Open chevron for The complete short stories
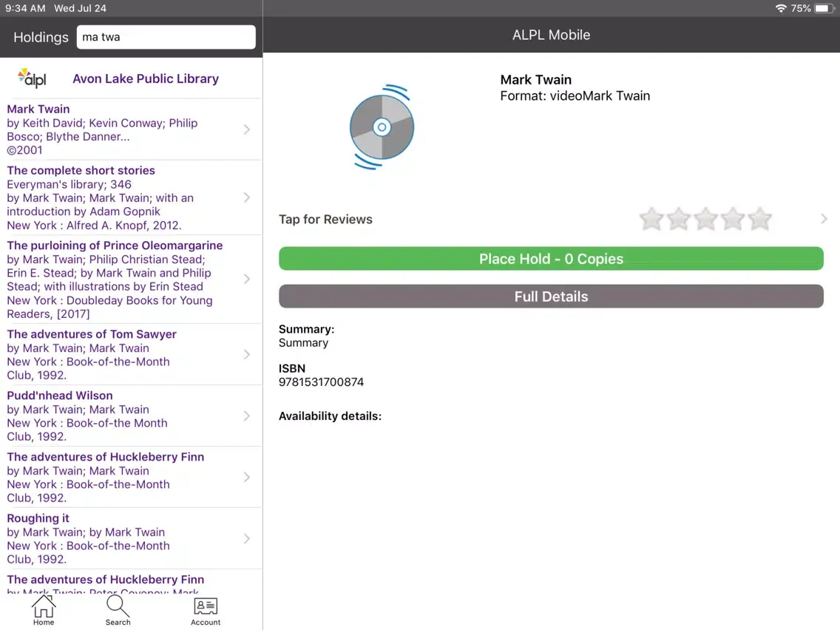Image resolution: width=840 pixels, height=630 pixels. pyautogui.click(x=247, y=197)
